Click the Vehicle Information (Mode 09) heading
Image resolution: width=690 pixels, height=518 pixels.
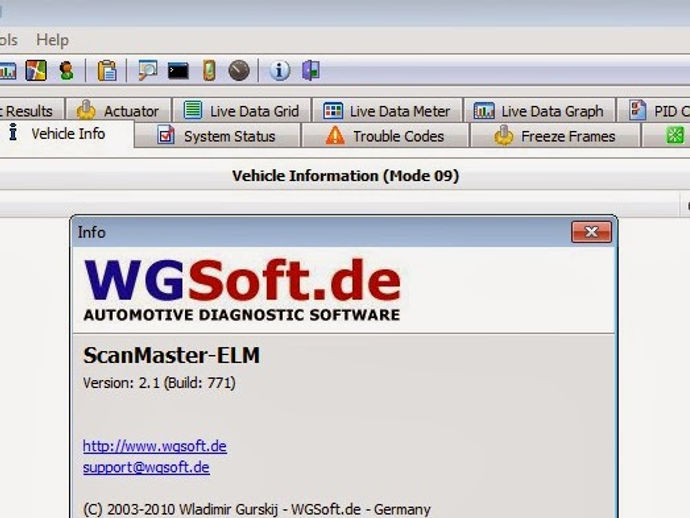coord(345,176)
